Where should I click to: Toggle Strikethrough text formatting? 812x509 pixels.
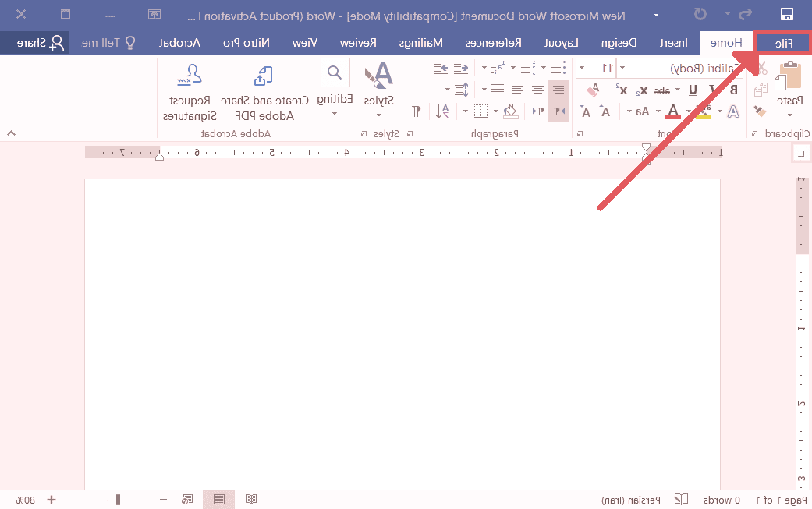[x=661, y=90]
